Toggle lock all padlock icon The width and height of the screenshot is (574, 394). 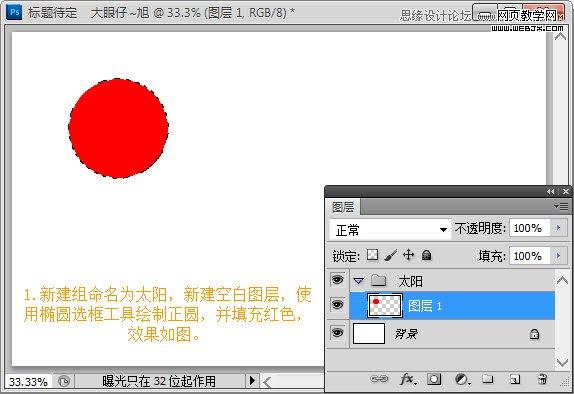coord(426,255)
